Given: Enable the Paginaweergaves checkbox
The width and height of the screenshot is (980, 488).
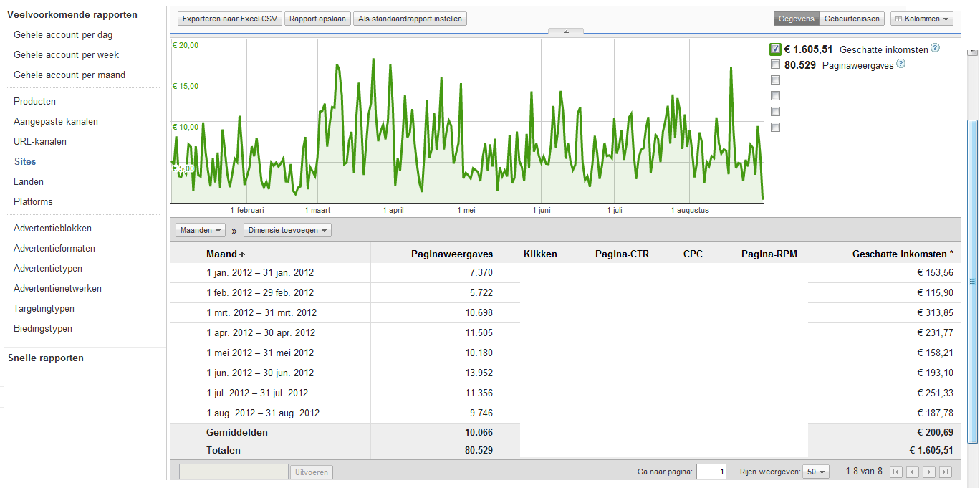Looking at the screenshot, I should click(x=775, y=64).
